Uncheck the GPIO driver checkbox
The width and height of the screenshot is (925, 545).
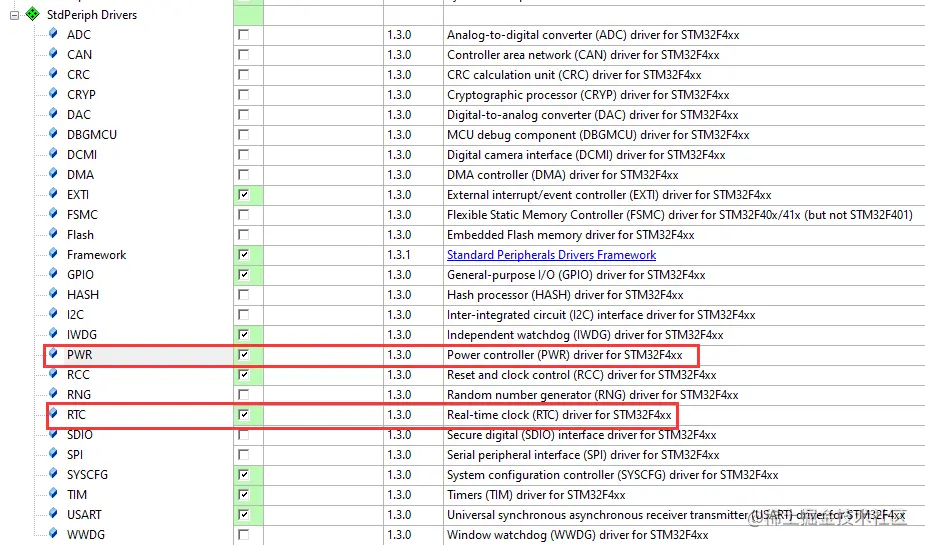[x=243, y=275]
